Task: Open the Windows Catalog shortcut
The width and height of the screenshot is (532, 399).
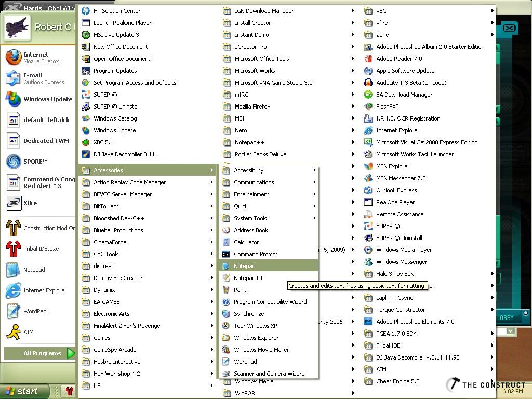Action: [147, 118]
